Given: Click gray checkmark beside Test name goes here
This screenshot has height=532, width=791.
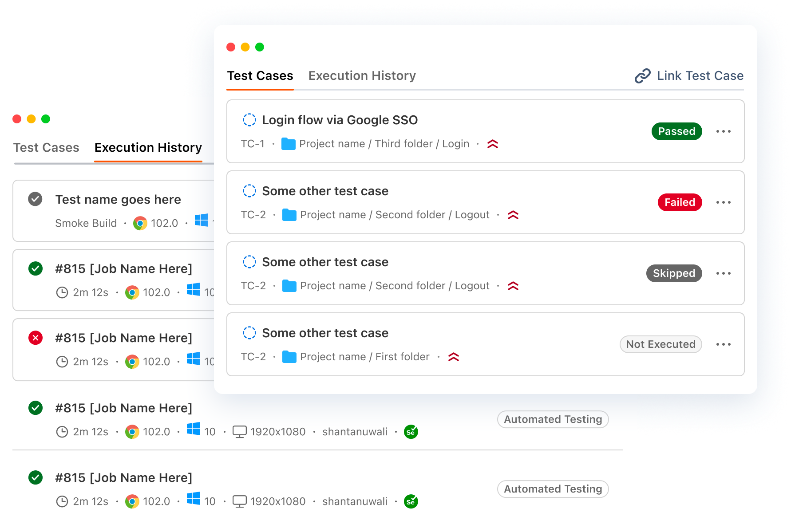Looking at the screenshot, I should (x=36, y=199).
